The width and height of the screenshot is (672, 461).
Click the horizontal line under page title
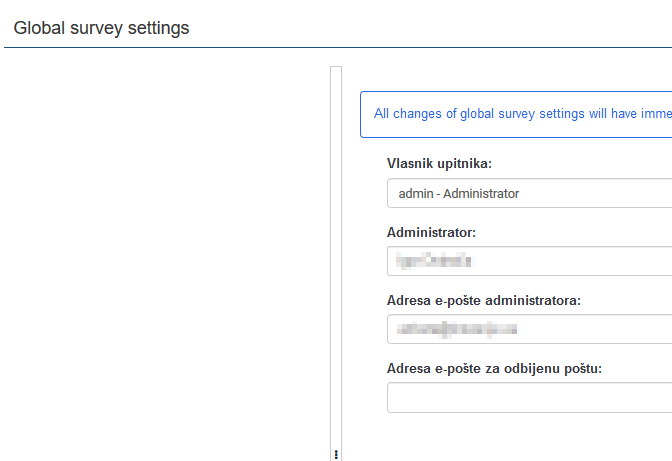pyautogui.click(x=336, y=47)
